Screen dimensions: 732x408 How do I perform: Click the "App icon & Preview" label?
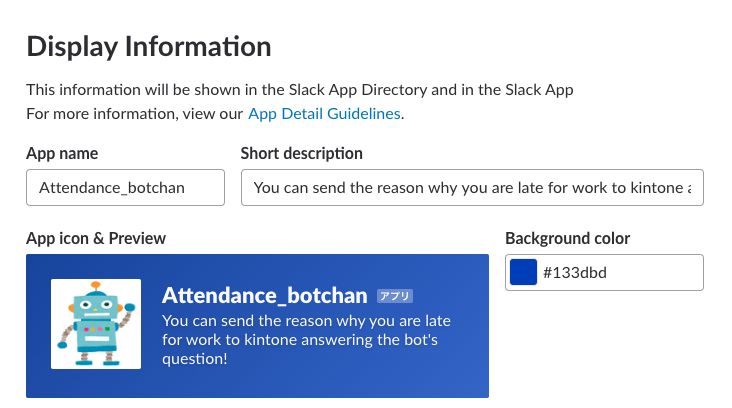point(96,238)
